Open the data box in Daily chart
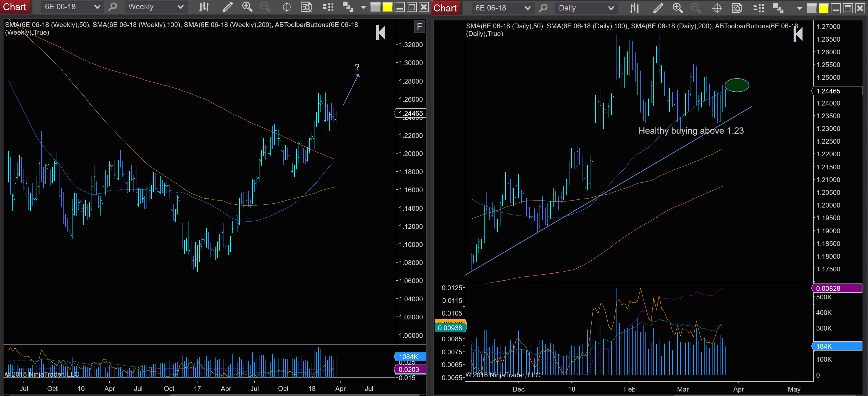The width and height of the screenshot is (868, 396). [737, 8]
